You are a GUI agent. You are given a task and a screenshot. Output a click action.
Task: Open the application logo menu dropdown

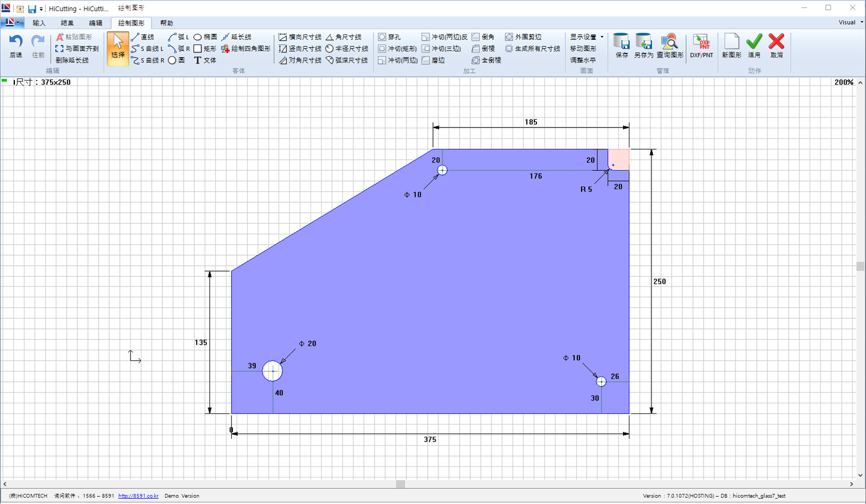[12, 23]
